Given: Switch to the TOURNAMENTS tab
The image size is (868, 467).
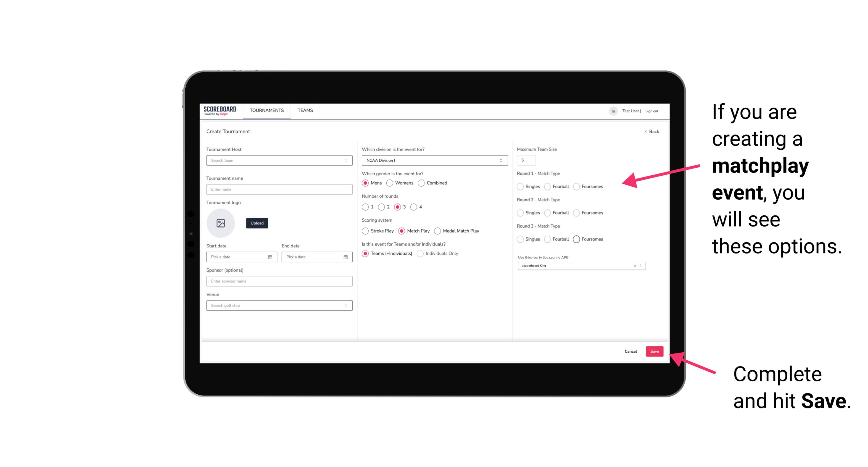Looking at the screenshot, I should pos(266,110).
